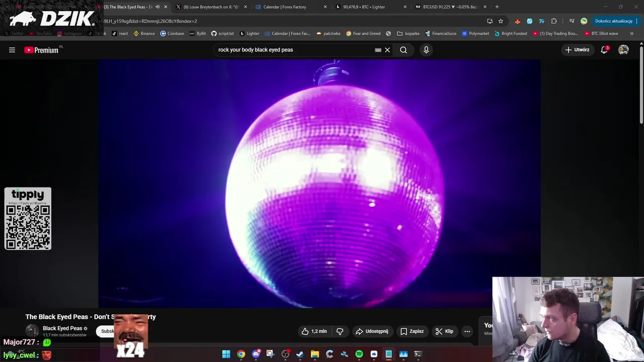The image size is (644, 362).
Task: Open Spotify from the taskbar
Action: click(359, 354)
